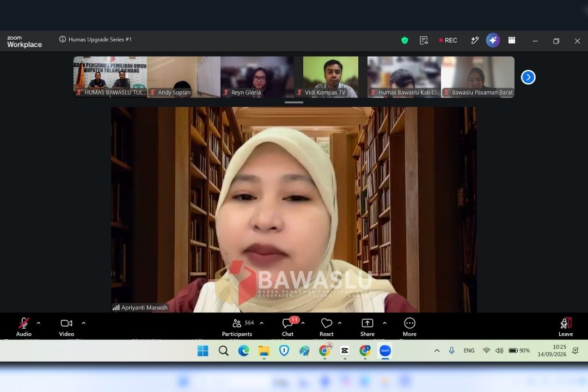Screen dimensions: 588x392
Task: Unmute the microphone with the Audio button
Action: (x=23, y=327)
